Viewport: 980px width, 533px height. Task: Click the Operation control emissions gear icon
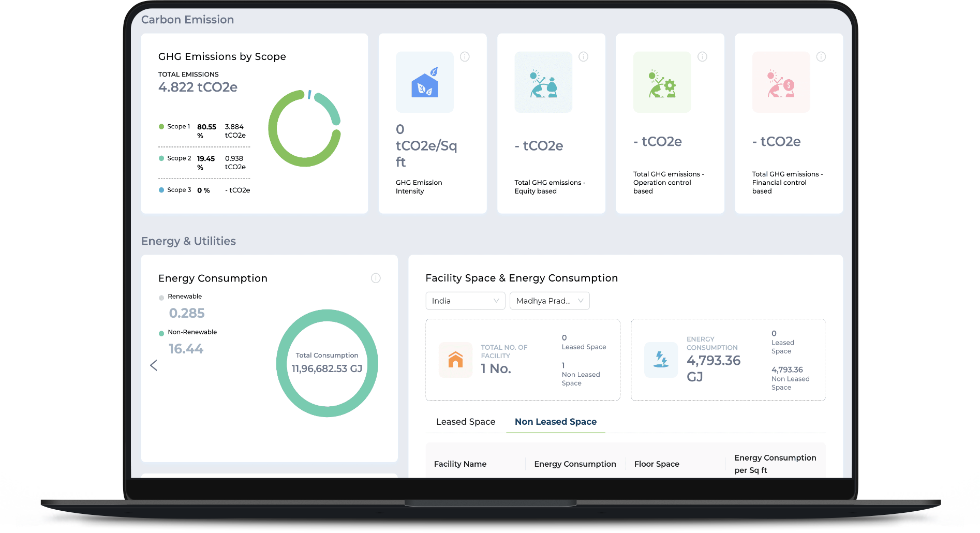[662, 83]
